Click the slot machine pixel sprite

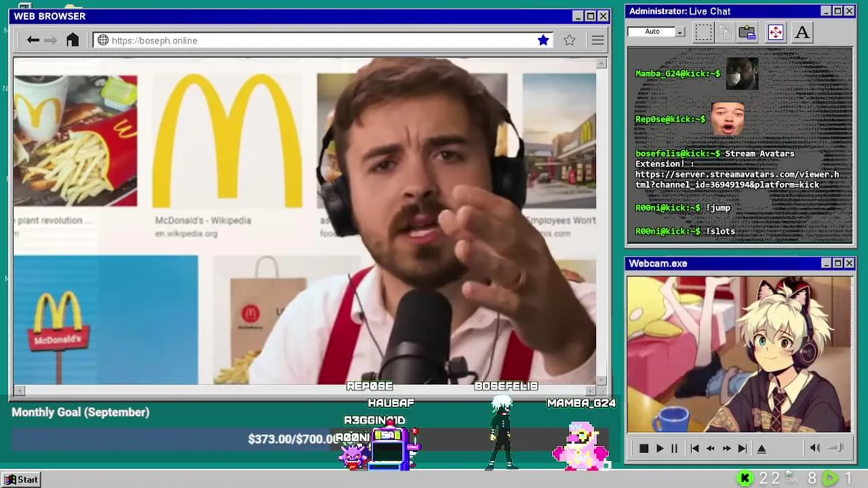pyautogui.click(x=392, y=445)
